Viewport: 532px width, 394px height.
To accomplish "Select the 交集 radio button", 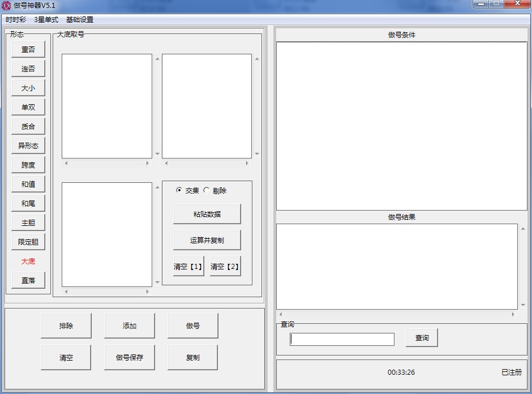I will [179, 191].
